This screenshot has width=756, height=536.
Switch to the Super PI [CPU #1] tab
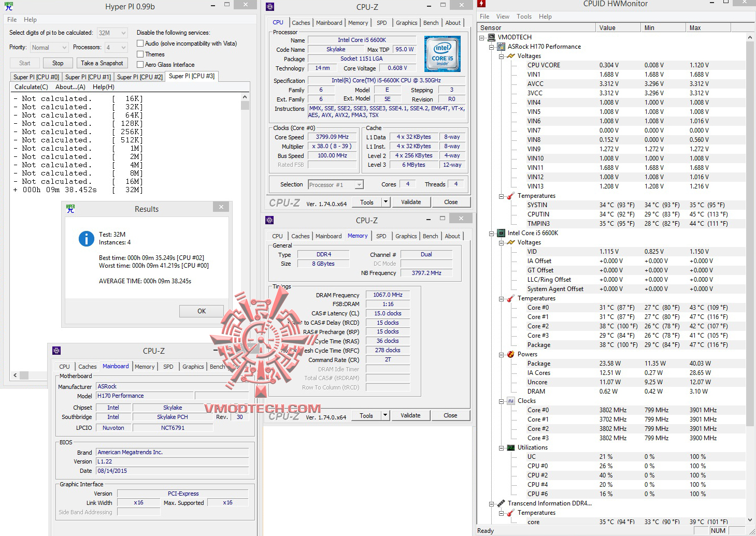coord(88,77)
